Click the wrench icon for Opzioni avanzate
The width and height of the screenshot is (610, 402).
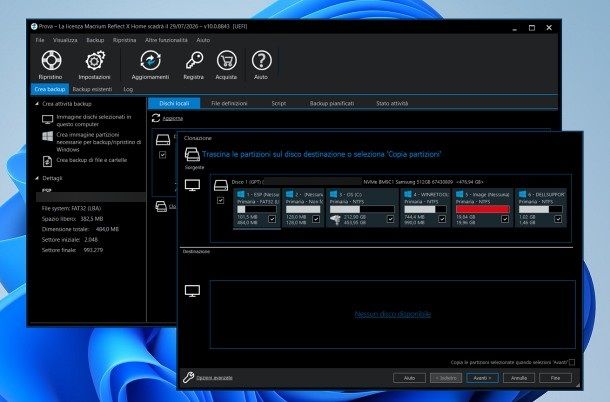pyautogui.click(x=188, y=377)
